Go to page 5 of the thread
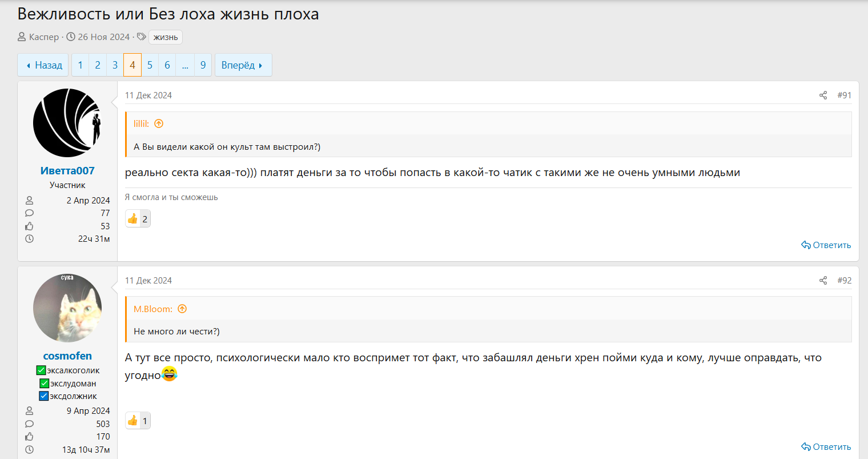The height and width of the screenshot is (459, 868). pyautogui.click(x=150, y=65)
